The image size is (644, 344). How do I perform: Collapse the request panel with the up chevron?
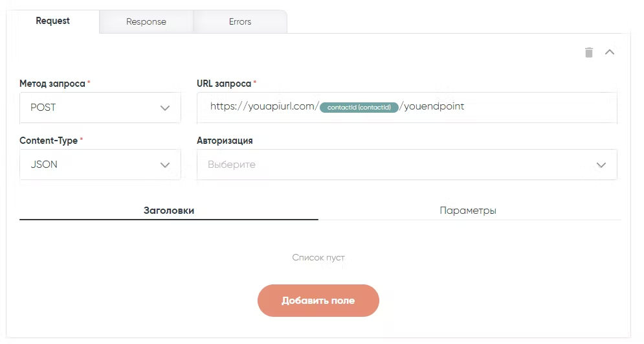point(609,52)
